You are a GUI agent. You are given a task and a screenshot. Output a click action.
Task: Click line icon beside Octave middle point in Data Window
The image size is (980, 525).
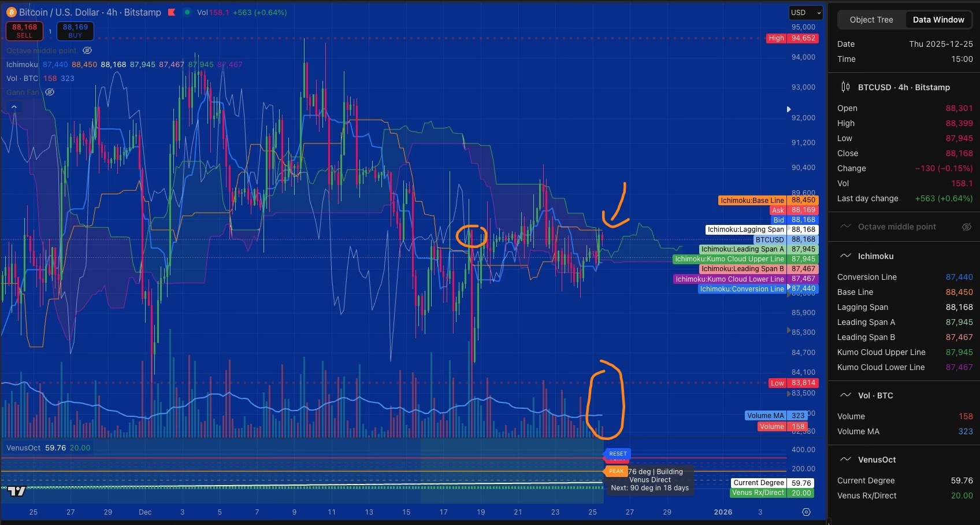pos(845,227)
